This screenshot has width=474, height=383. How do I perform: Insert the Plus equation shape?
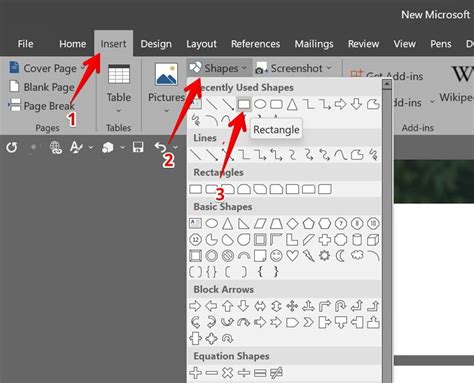[195, 373]
